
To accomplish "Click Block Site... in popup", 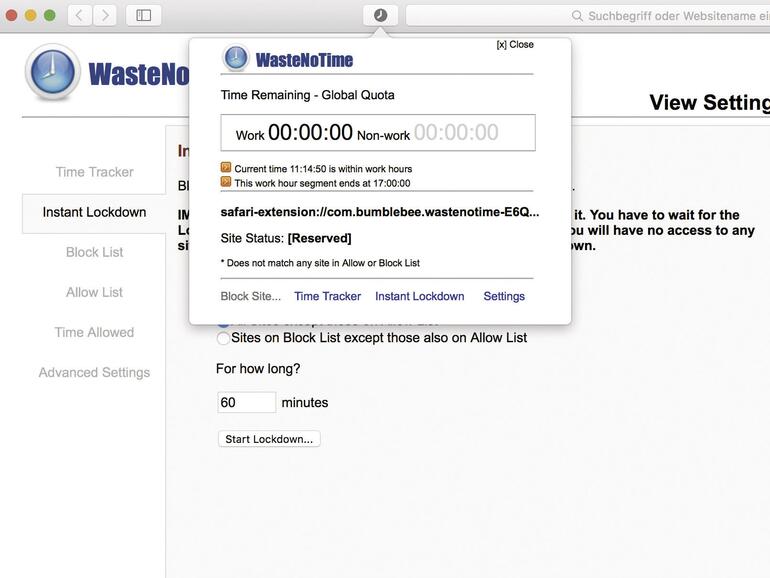I will (250, 296).
